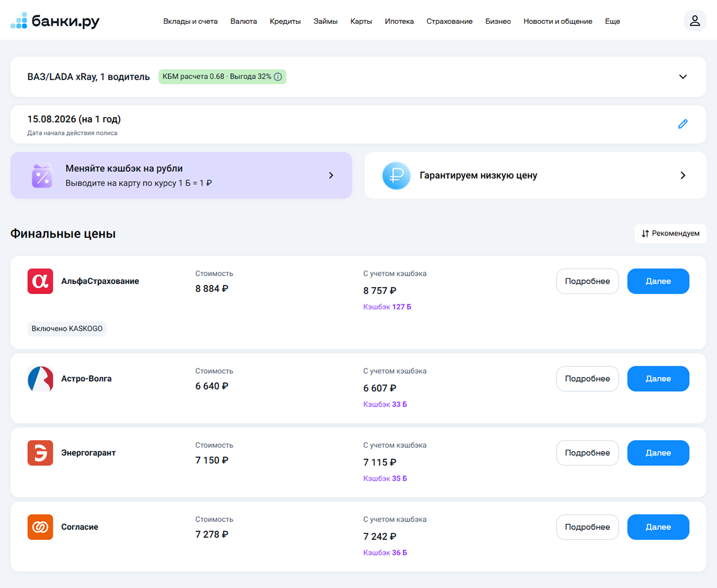Click the Кэшбэк 127 Б text
717x588 pixels.
click(387, 307)
